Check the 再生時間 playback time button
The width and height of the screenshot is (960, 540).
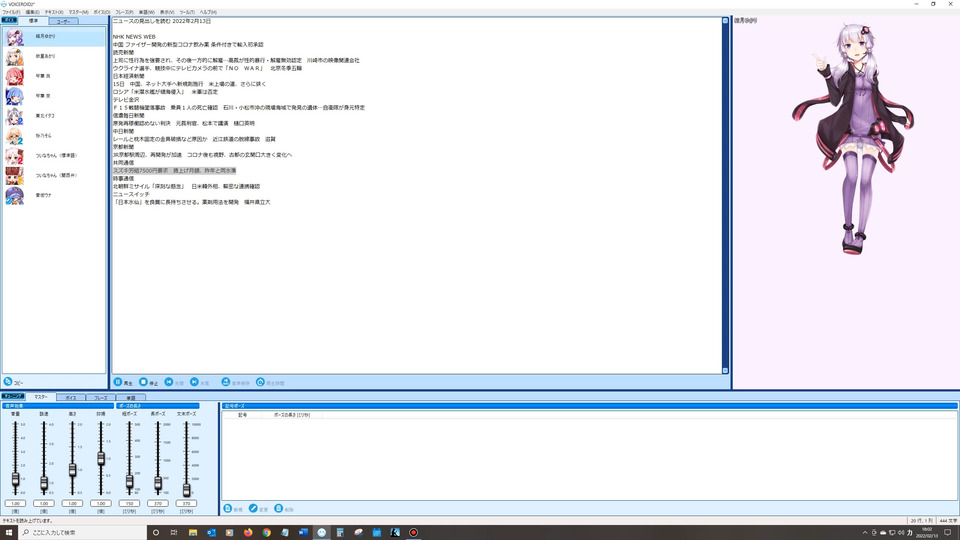[x=270, y=382]
